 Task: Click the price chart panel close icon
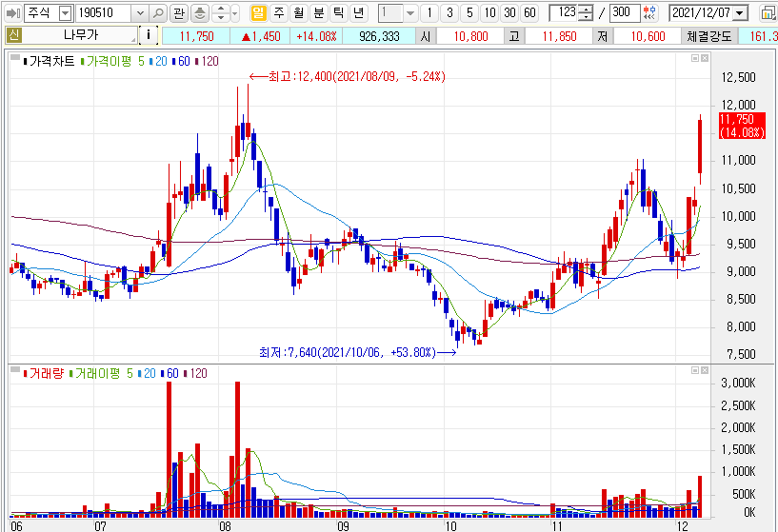point(705,58)
